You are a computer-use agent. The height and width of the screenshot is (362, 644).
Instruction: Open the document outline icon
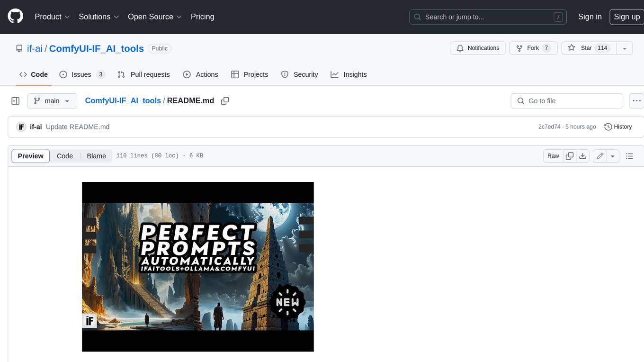click(629, 156)
